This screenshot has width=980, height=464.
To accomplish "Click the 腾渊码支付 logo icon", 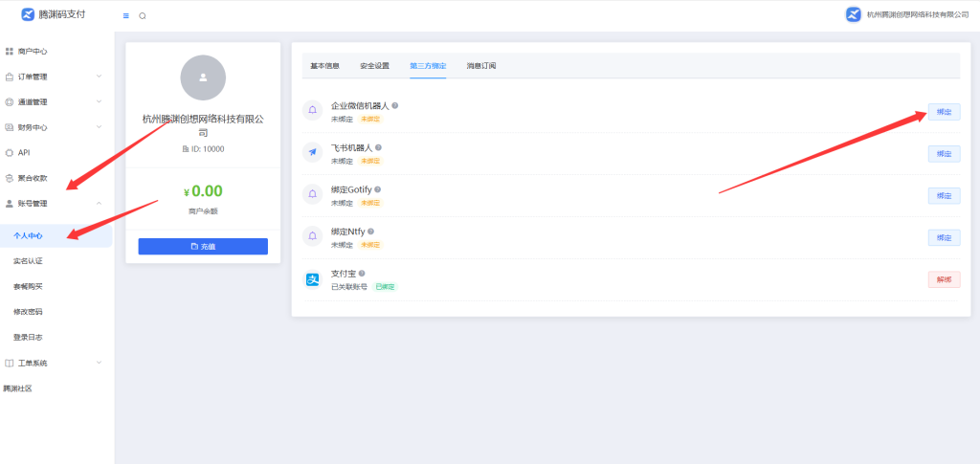I will pyautogui.click(x=28, y=14).
